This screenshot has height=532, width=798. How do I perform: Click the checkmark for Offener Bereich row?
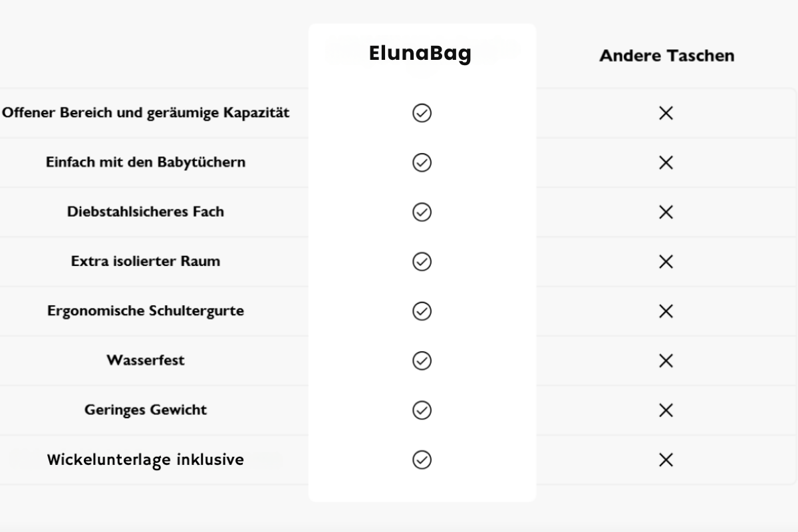(x=422, y=113)
